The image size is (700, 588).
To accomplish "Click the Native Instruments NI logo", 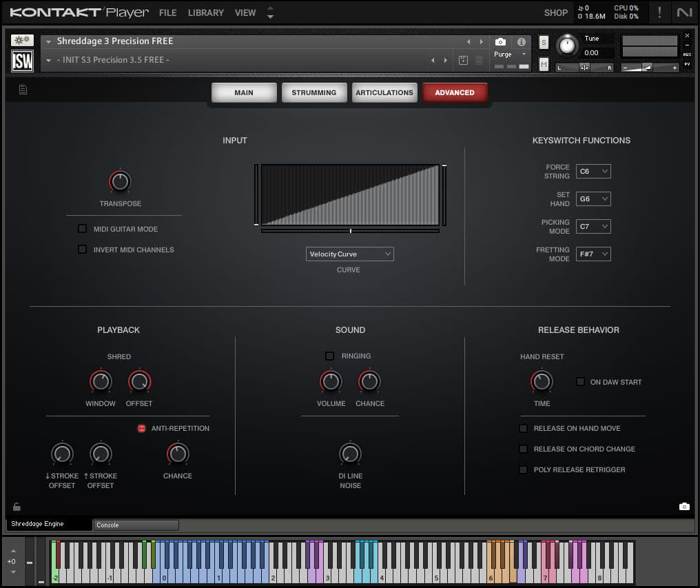I will point(684,12).
